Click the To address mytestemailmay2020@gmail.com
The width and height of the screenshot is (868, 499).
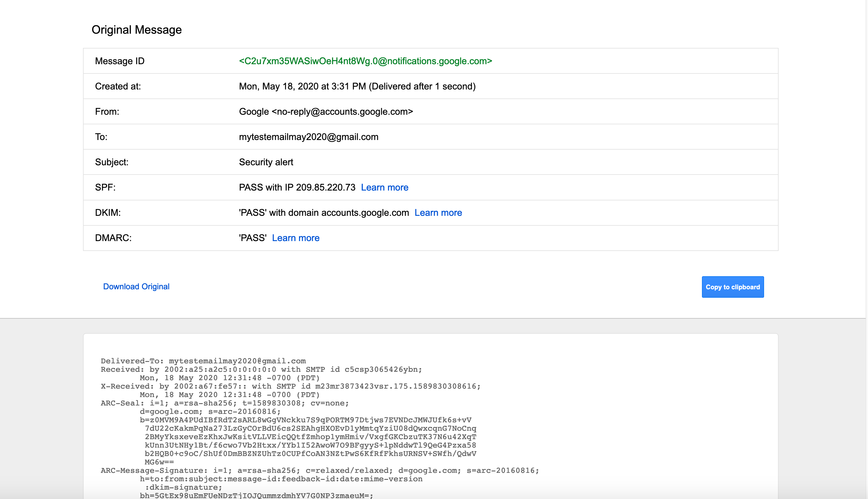(x=309, y=137)
